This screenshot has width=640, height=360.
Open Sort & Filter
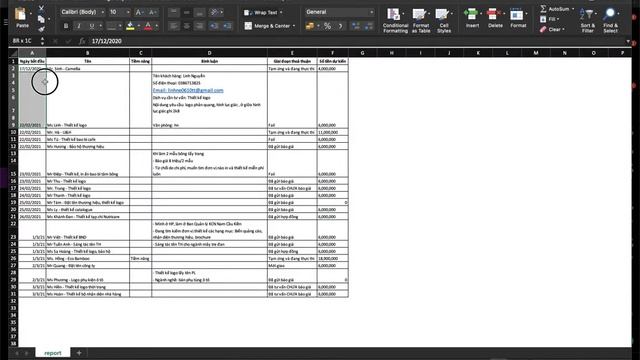pyautogui.click(x=587, y=20)
